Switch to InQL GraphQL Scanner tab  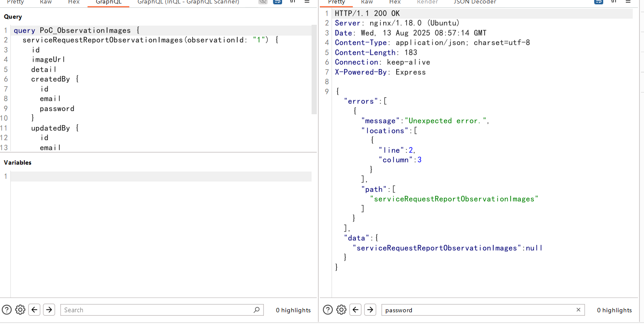tap(188, 2)
